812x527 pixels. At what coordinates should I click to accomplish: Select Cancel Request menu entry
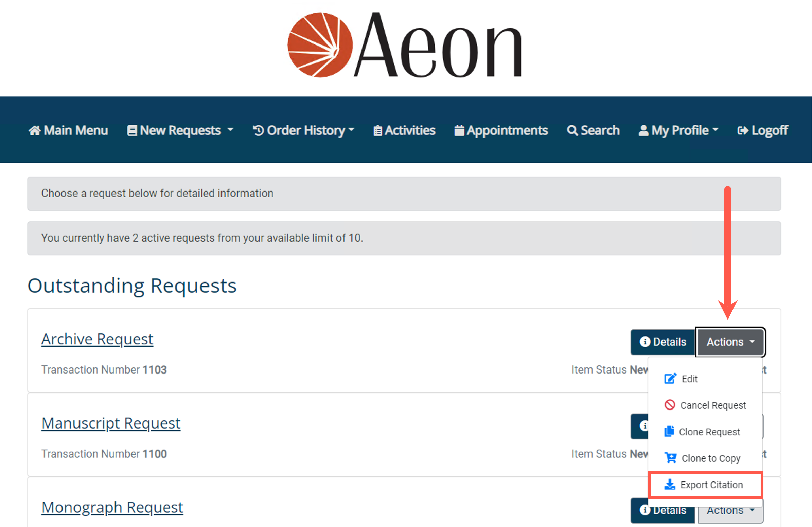(713, 405)
